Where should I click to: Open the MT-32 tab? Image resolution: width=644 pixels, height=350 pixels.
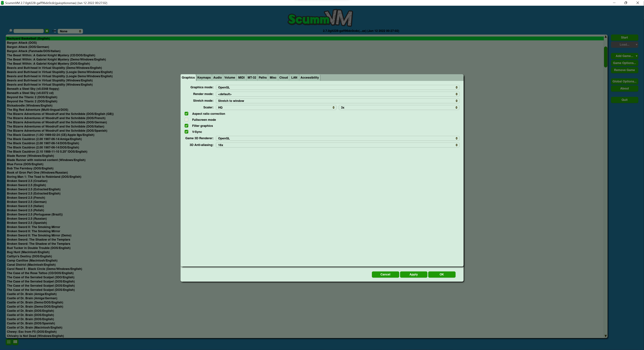click(x=252, y=77)
